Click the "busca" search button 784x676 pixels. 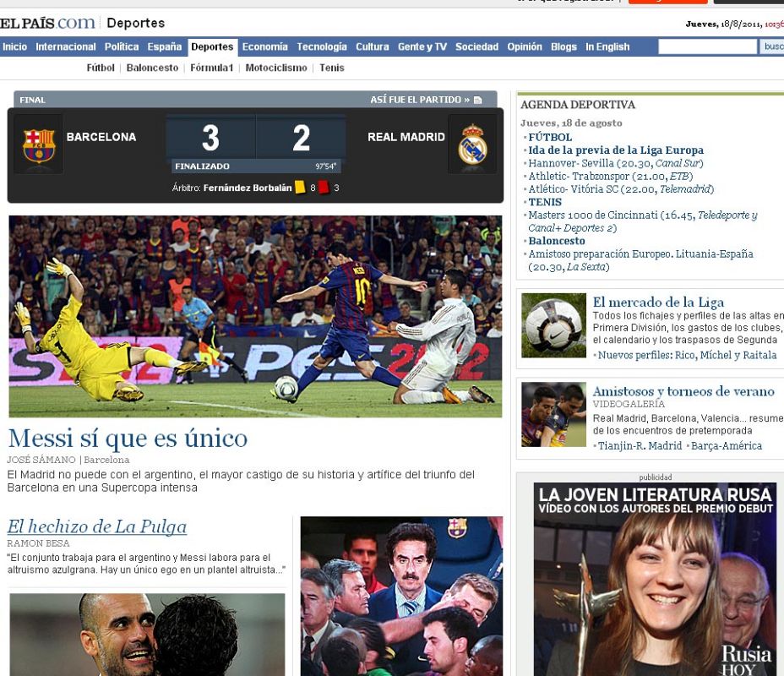(773, 46)
